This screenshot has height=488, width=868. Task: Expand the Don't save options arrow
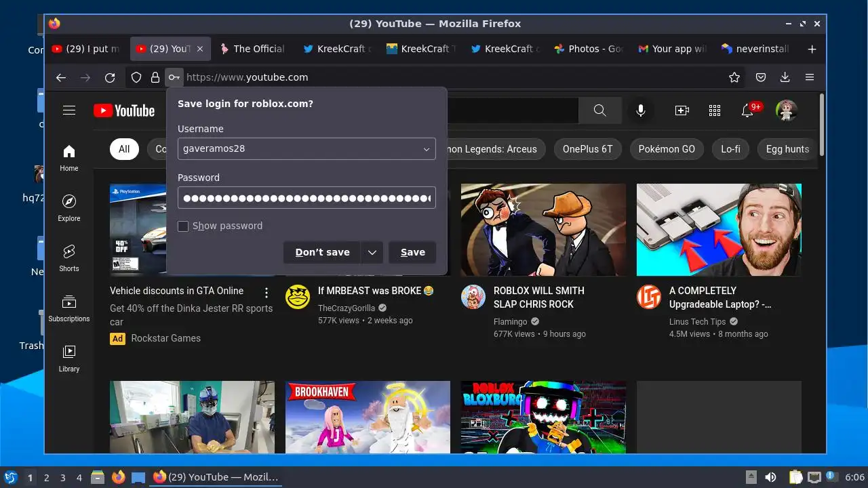pos(372,252)
